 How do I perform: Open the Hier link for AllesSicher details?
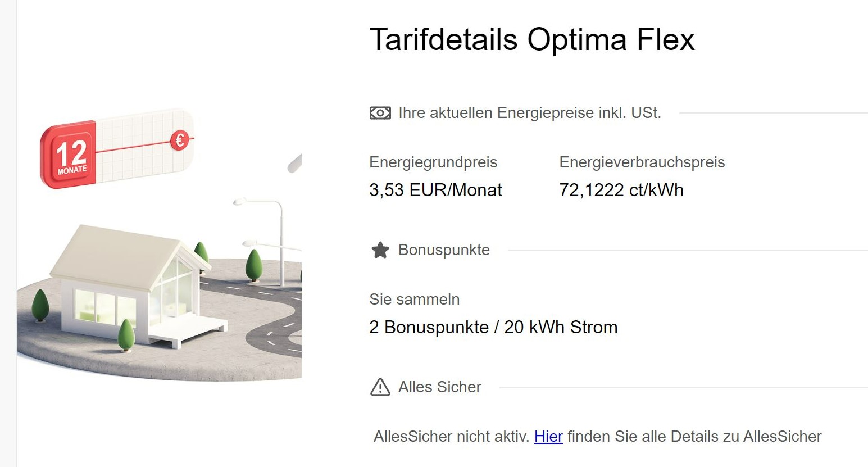click(x=548, y=437)
